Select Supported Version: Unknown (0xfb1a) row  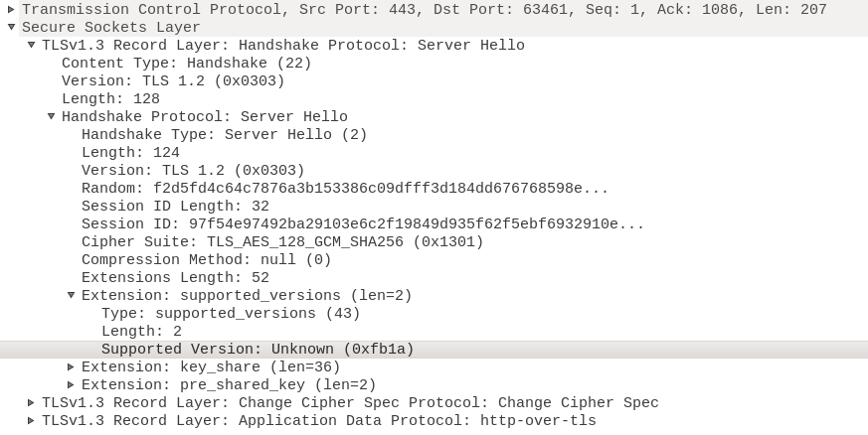click(x=434, y=349)
